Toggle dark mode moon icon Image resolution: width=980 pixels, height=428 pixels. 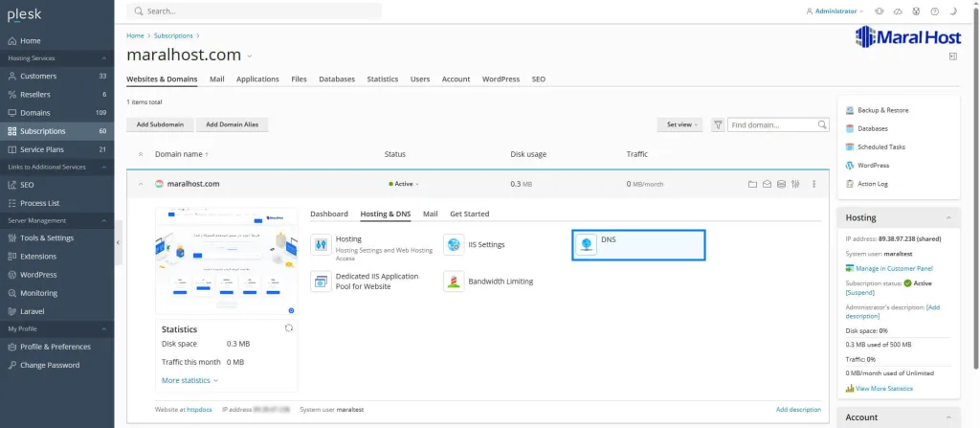953,11
